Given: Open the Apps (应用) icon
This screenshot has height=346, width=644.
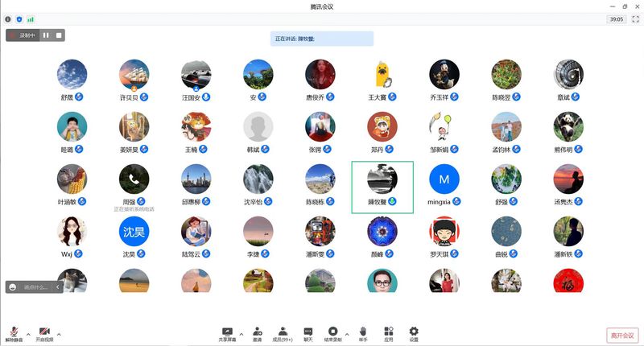Looking at the screenshot, I should [388, 332].
